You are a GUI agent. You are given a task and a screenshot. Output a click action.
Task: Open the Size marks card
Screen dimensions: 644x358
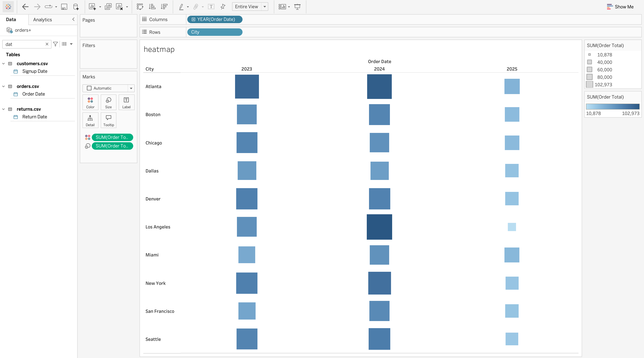(108, 102)
